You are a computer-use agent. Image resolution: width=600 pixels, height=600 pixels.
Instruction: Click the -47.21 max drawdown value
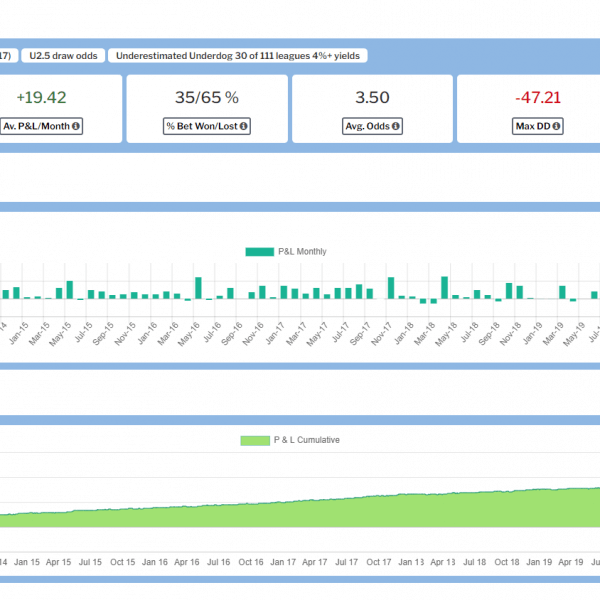(x=538, y=97)
